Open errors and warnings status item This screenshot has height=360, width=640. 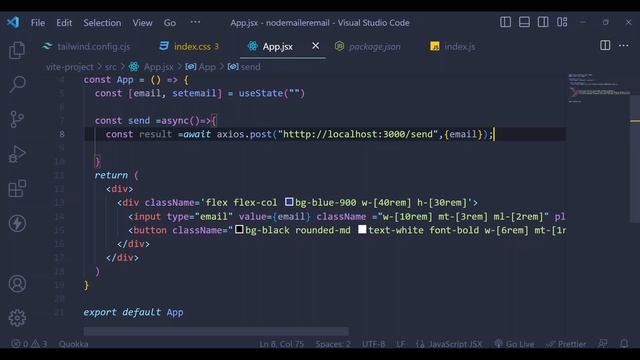point(29,344)
